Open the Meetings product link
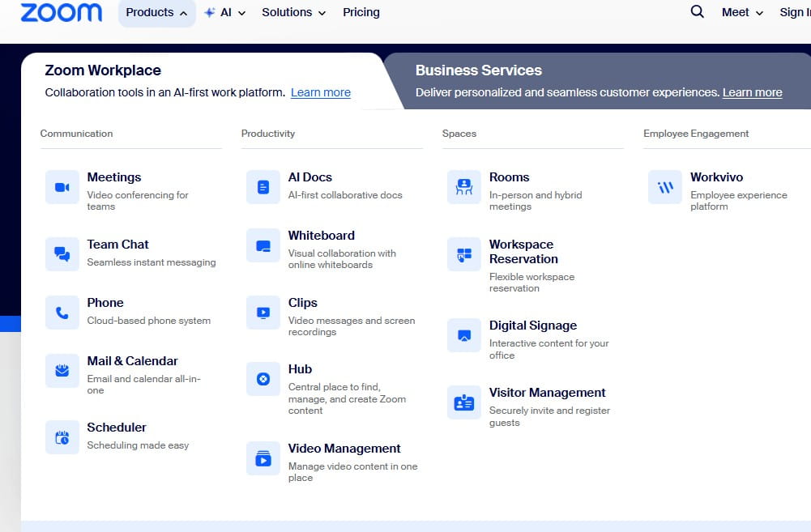Image resolution: width=811 pixels, height=532 pixels. [x=113, y=177]
